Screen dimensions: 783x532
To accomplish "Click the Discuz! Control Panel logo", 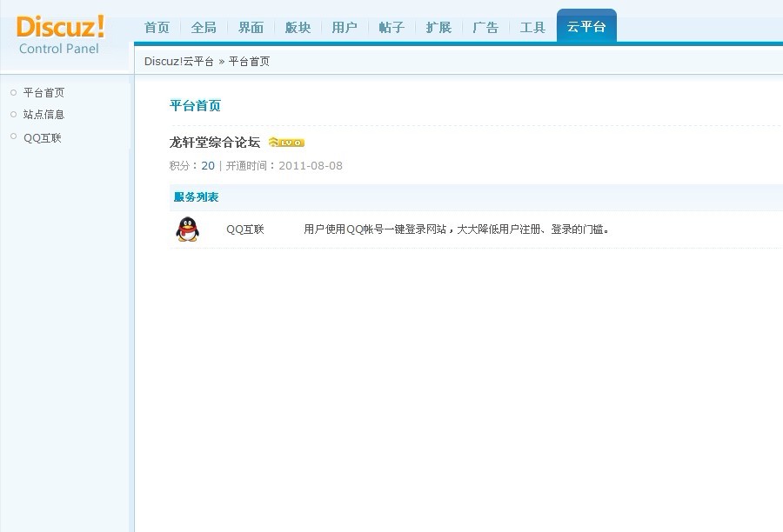I will click(x=60, y=35).
